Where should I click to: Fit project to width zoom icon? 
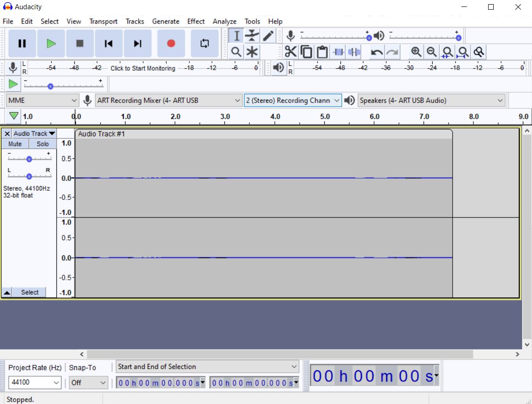tap(463, 52)
